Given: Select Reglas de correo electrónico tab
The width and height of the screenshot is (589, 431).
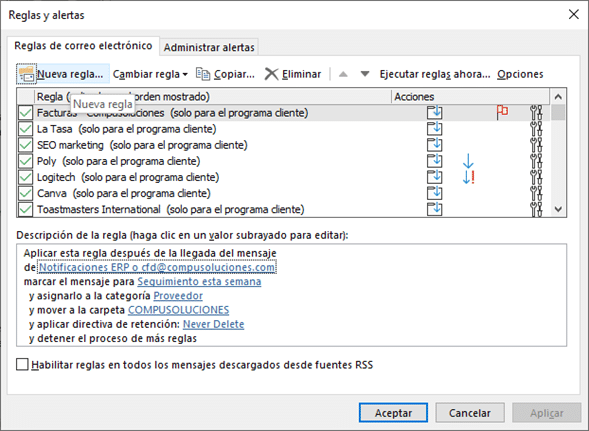Looking at the screenshot, I should point(83,46).
